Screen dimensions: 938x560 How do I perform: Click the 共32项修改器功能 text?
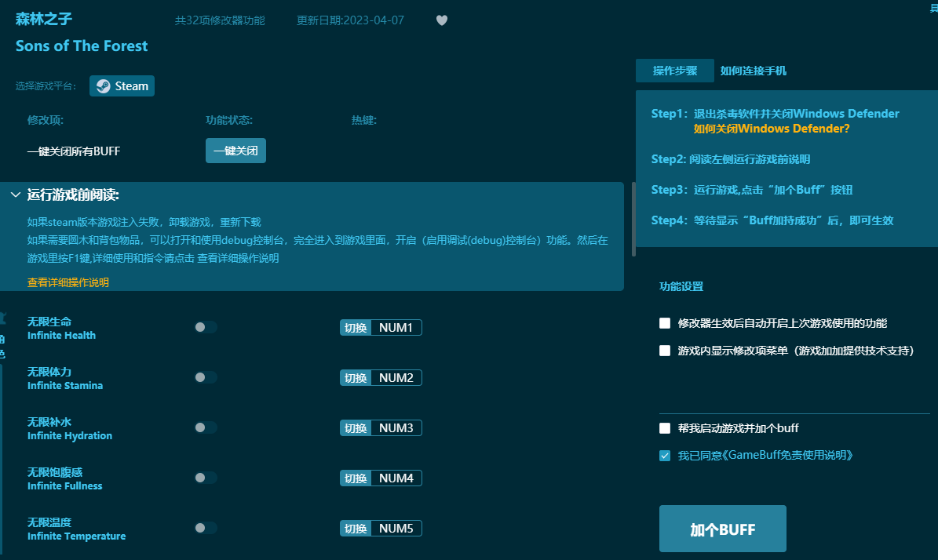(x=220, y=20)
